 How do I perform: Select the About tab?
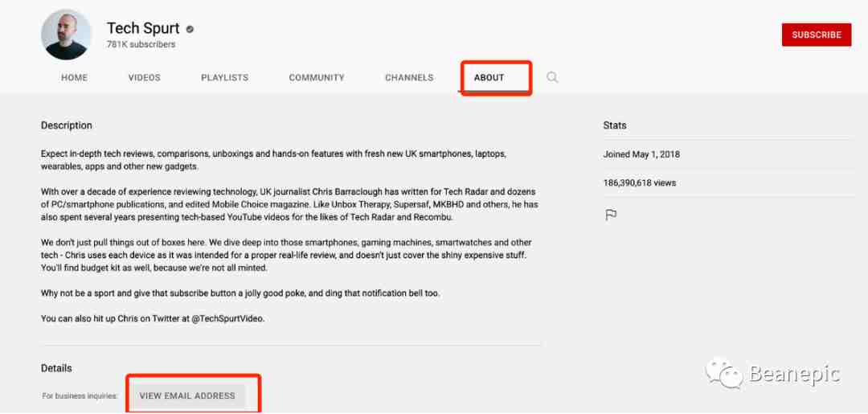[x=489, y=78]
